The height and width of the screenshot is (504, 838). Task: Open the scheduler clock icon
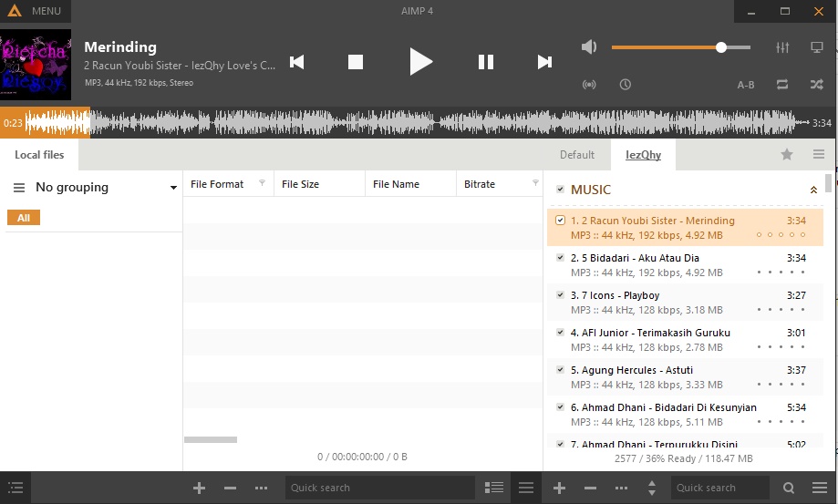pos(626,85)
